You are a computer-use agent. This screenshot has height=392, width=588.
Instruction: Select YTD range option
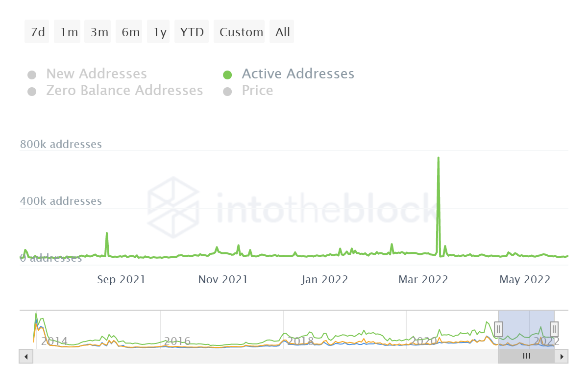pos(192,32)
